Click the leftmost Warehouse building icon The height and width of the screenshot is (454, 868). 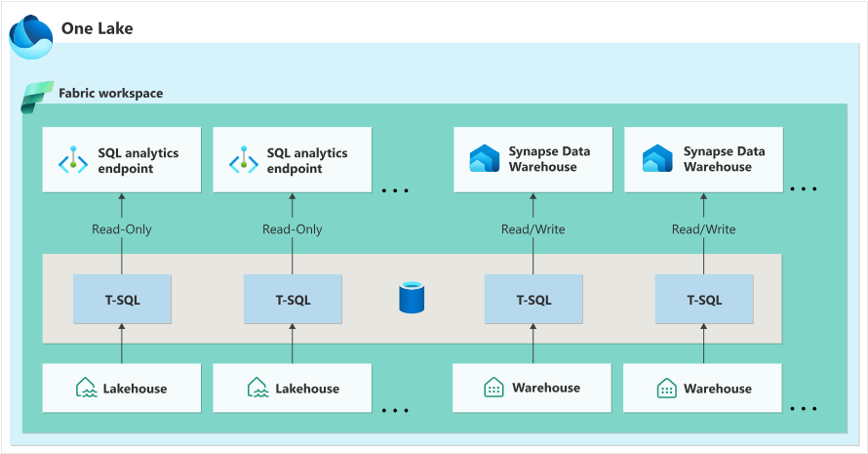click(493, 388)
